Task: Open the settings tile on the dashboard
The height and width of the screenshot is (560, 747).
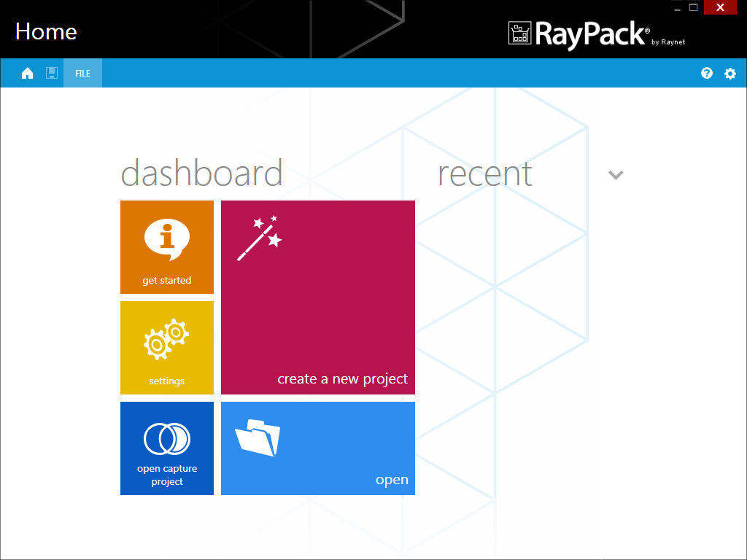Action: tap(166, 348)
